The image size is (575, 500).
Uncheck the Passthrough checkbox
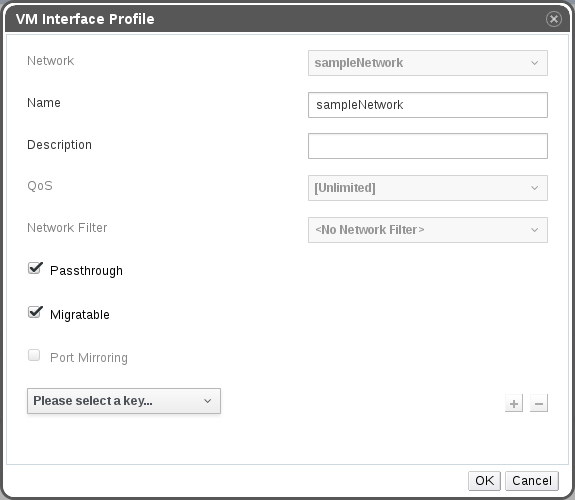[35, 268]
